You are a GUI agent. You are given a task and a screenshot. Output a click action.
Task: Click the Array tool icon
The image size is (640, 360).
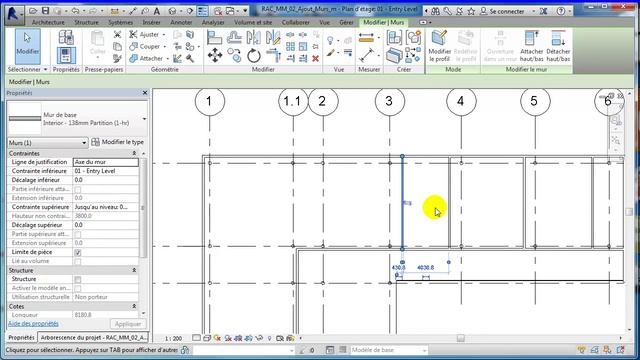[x=290, y=47]
